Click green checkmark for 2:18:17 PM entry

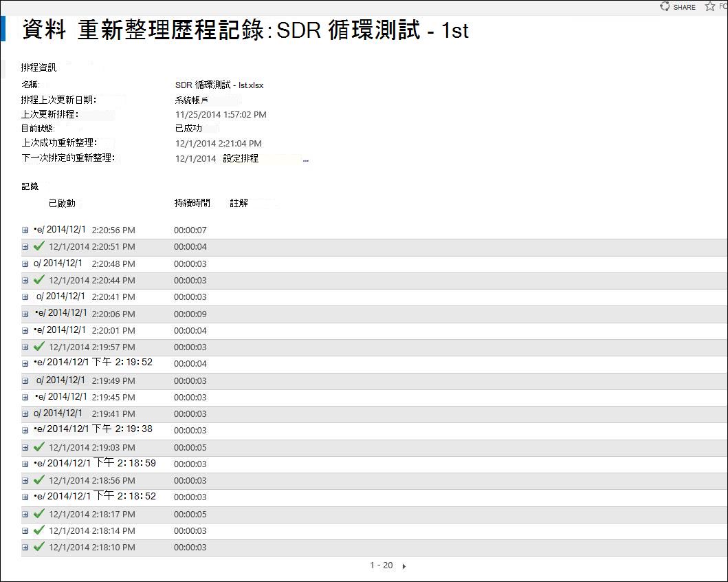(39, 514)
